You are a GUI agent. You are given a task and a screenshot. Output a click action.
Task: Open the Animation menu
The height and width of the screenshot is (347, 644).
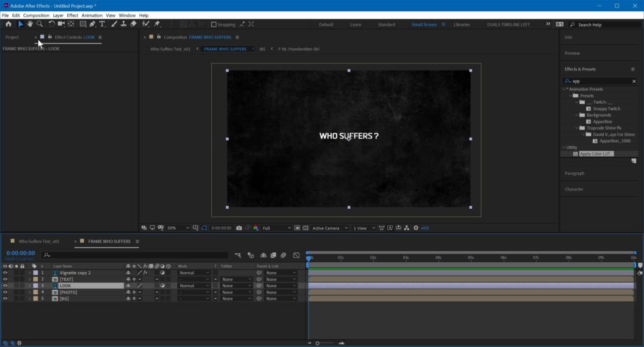point(91,15)
